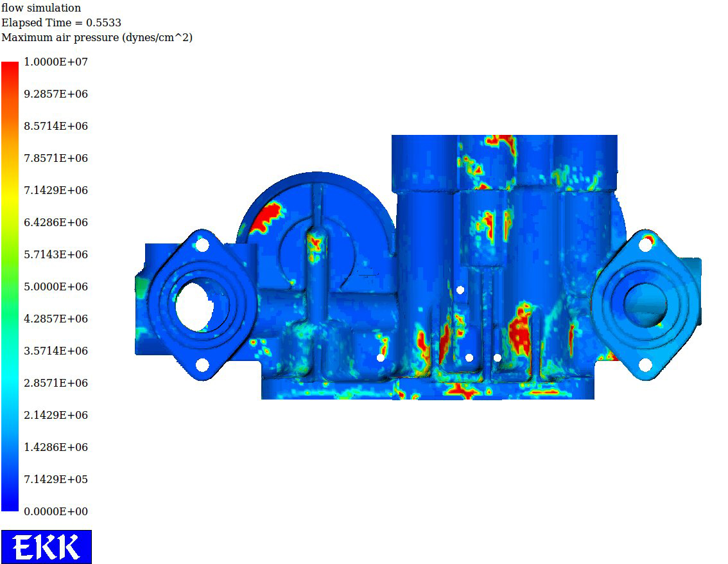Click the top bolt hole of the right flange

(646, 244)
